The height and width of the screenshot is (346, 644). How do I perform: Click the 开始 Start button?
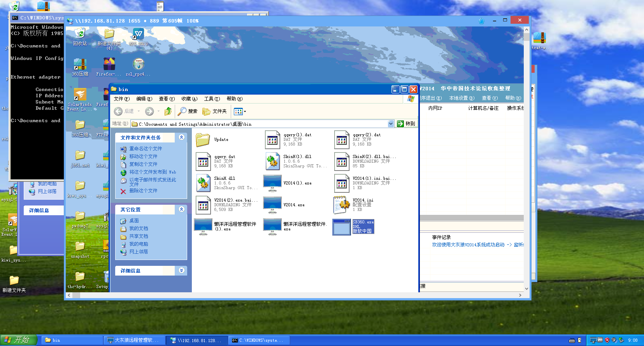[x=19, y=340]
